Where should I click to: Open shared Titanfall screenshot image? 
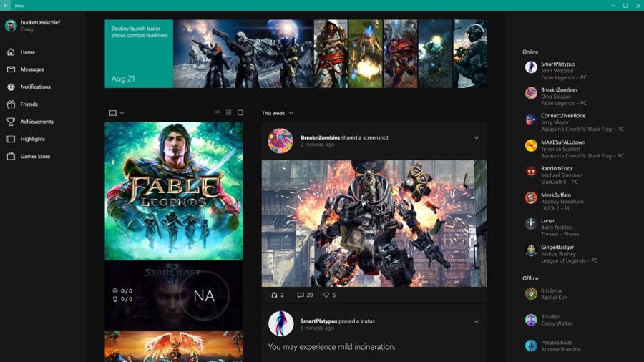tap(374, 223)
